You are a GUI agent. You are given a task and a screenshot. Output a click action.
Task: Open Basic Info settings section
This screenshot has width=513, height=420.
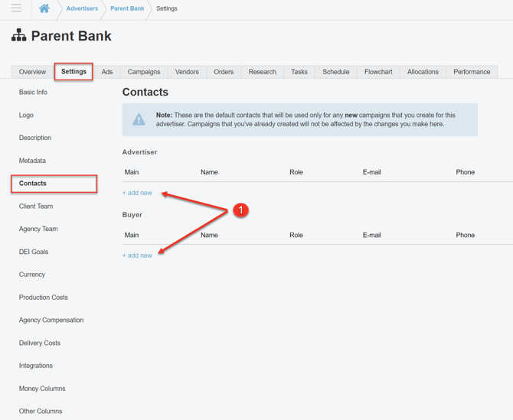click(33, 92)
